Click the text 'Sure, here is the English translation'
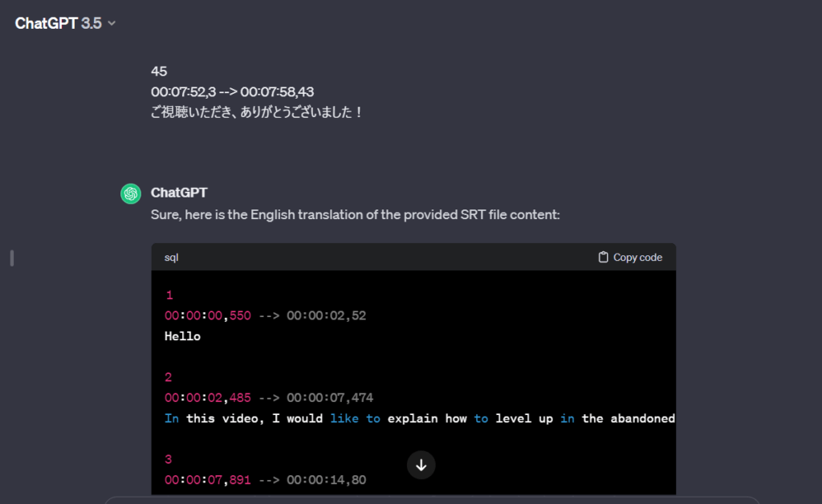Image resolution: width=822 pixels, height=504 pixels. coord(356,215)
